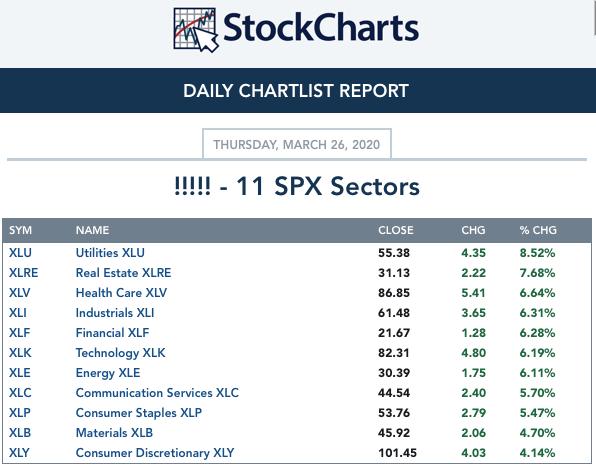
Task: Select Consumer Discretionary XLY link
Action: [x=155, y=453]
